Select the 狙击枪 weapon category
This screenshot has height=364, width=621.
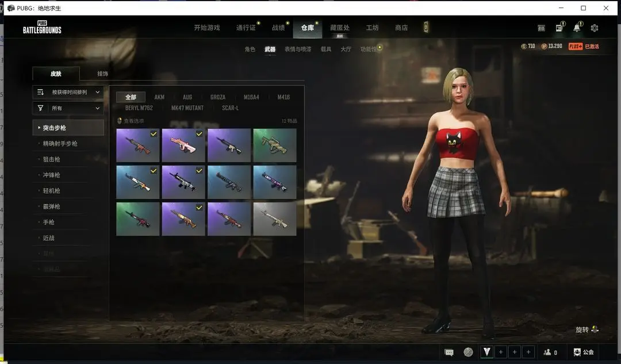pyautogui.click(x=51, y=159)
